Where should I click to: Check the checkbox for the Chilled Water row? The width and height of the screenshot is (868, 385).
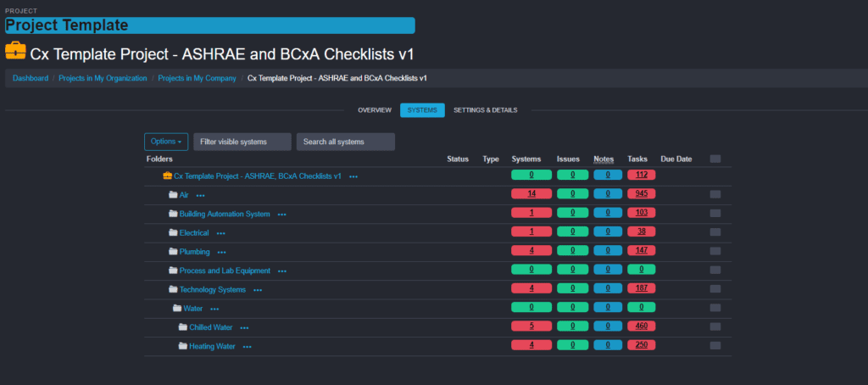[x=715, y=326]
